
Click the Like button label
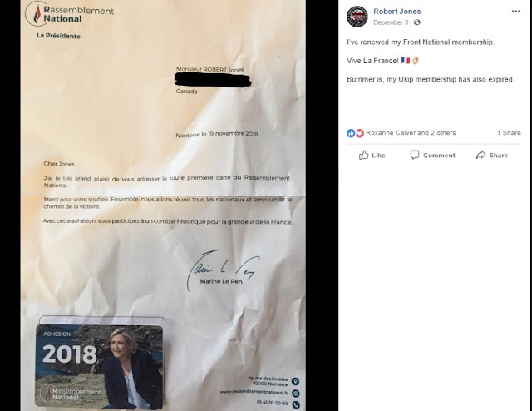(378, 156)
